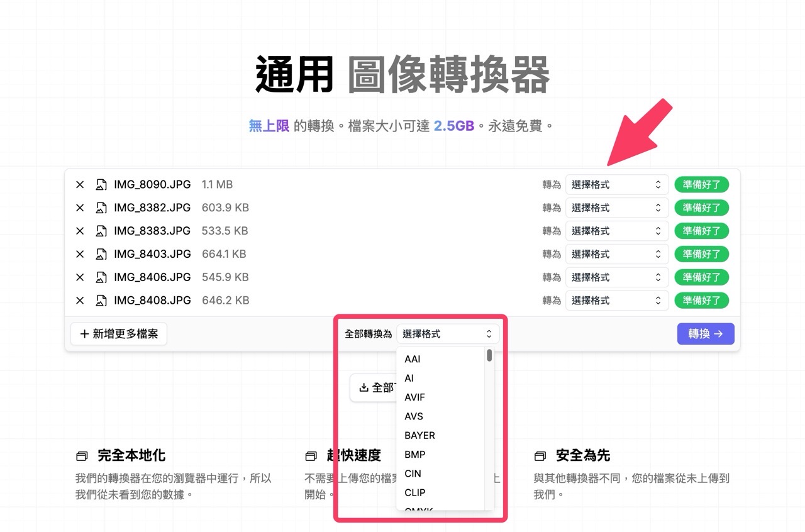Image resolution: width=805 pixels, height=532 pixels.
Task: Open the 選擇格式 dropdown for IMG_8382.JPG
Action: 617,208
